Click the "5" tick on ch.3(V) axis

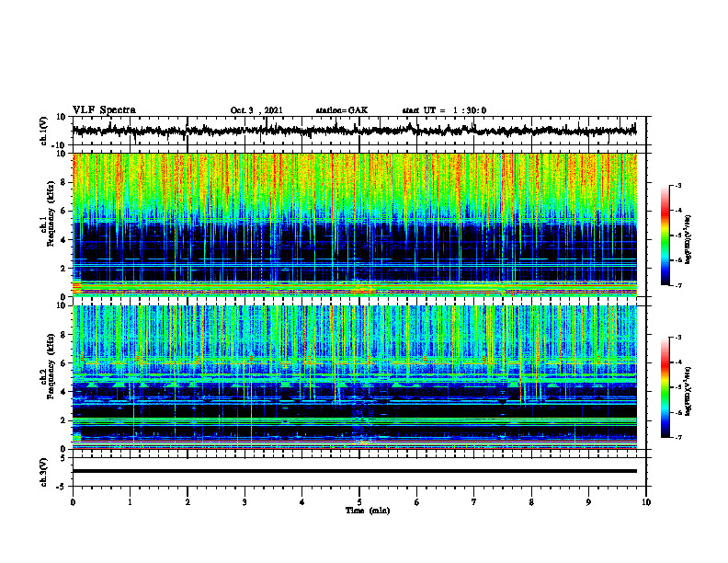(x=64, y=458)
